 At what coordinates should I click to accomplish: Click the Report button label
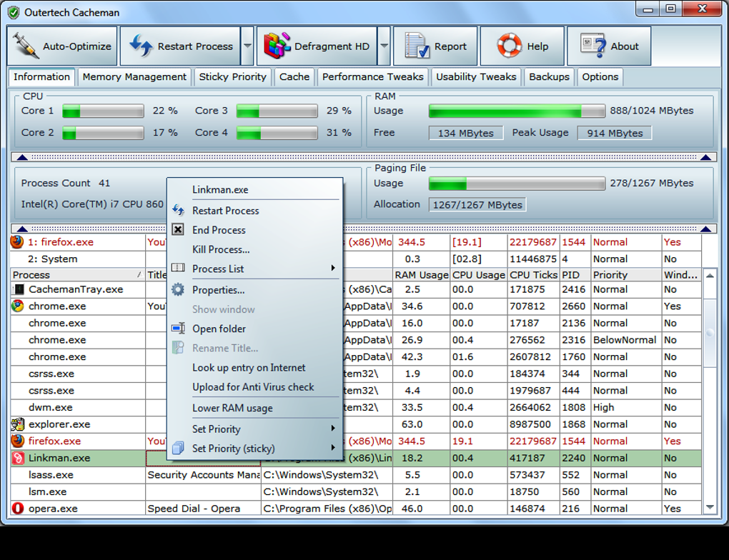450,46
